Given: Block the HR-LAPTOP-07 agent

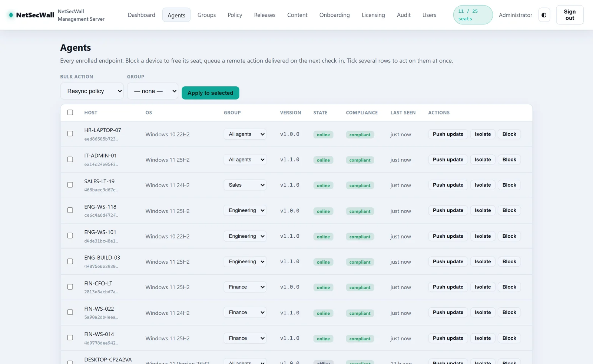Looking at the screenshot, I should pos(509,134).
